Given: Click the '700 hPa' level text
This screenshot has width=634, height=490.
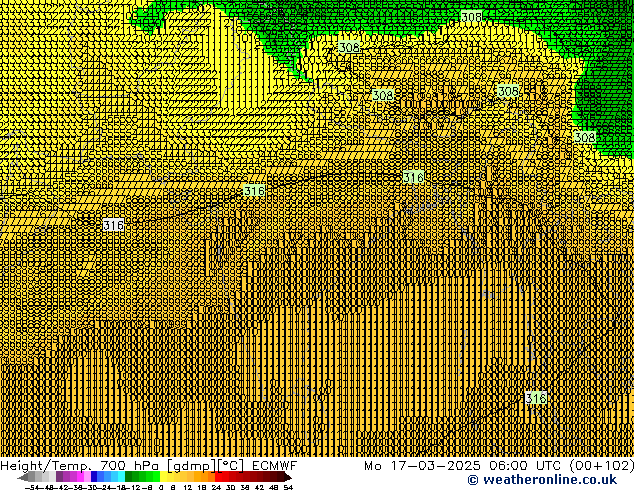Looking at the screenshot, I should pyautogui.click(x=129, y=466).
